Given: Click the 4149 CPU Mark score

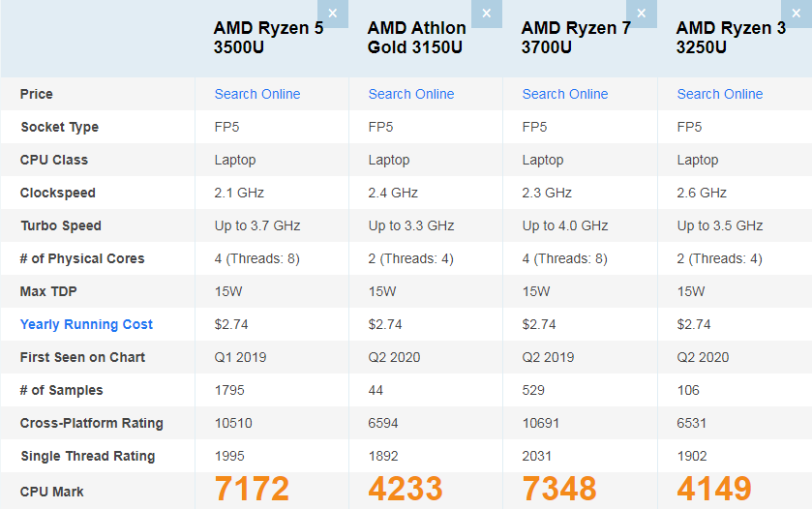Looking at the screenshot, I should 714,490.
